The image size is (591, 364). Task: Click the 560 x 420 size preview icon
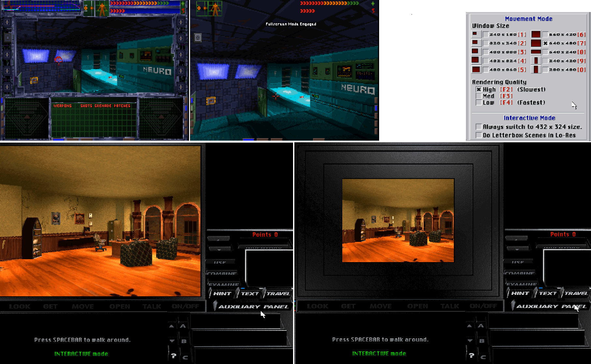[536, 34]
